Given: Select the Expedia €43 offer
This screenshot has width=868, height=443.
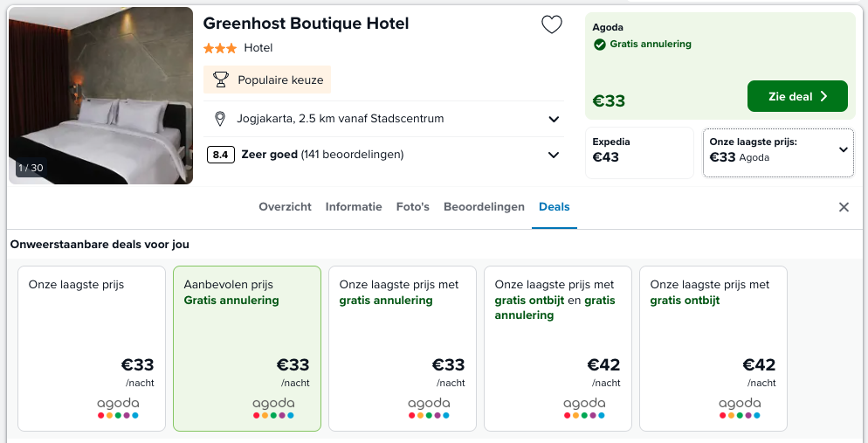Looking at the screenshot, I should [639, 153].
